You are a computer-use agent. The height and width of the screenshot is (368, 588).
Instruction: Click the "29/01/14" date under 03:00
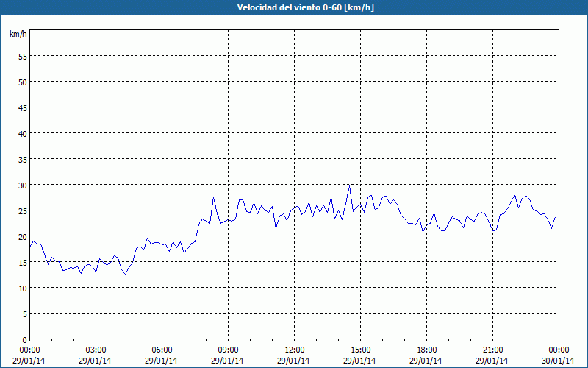[95, 361]
